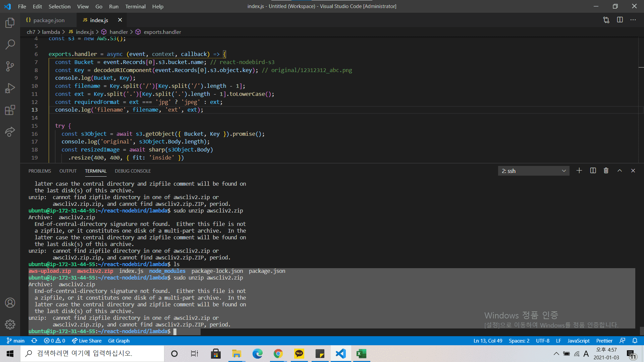The height and width of the screenshot is (362, 644).
Task: Toggle split terminal pane
Action: (x=593, y=171)
